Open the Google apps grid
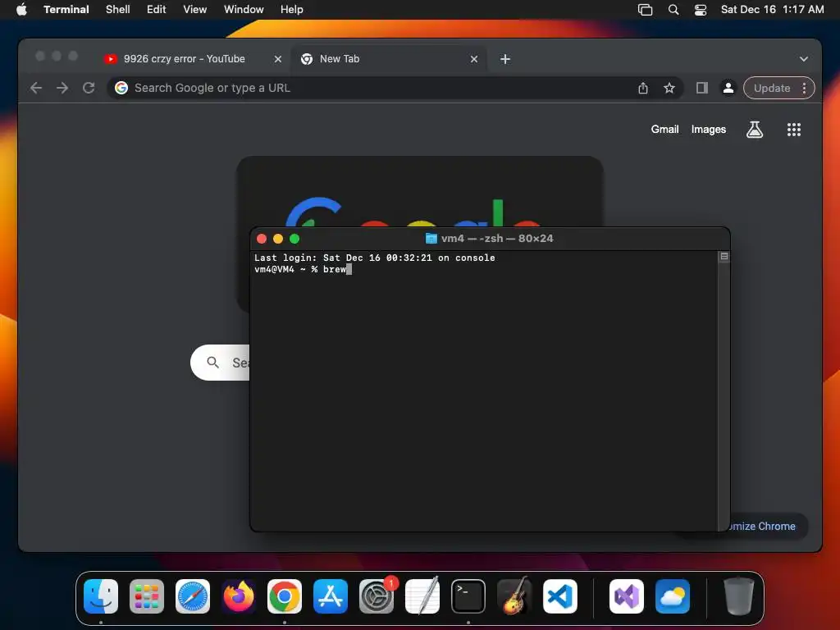This screenshot has height=630, width=840. pyautogui.click(x=794, y=129)
